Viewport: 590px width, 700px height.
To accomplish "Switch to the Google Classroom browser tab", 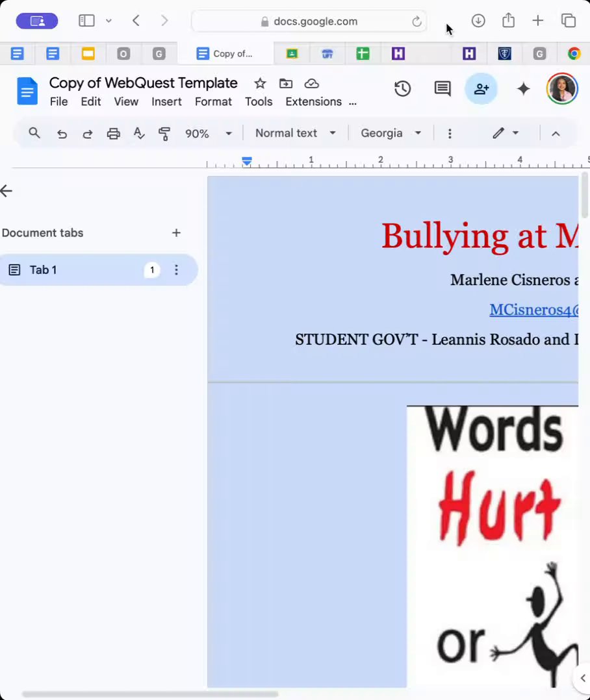I will [292, 54].
